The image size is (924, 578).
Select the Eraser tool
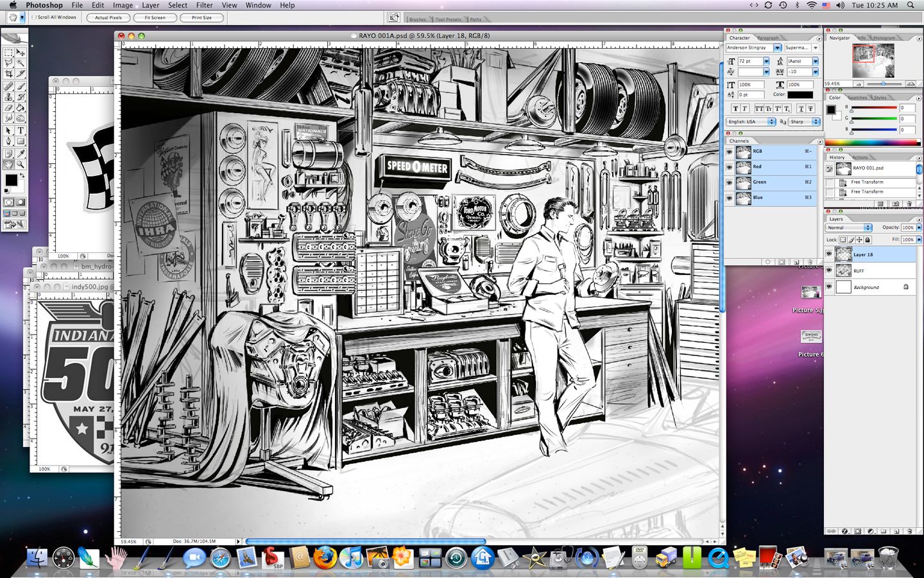click(8, 108)
